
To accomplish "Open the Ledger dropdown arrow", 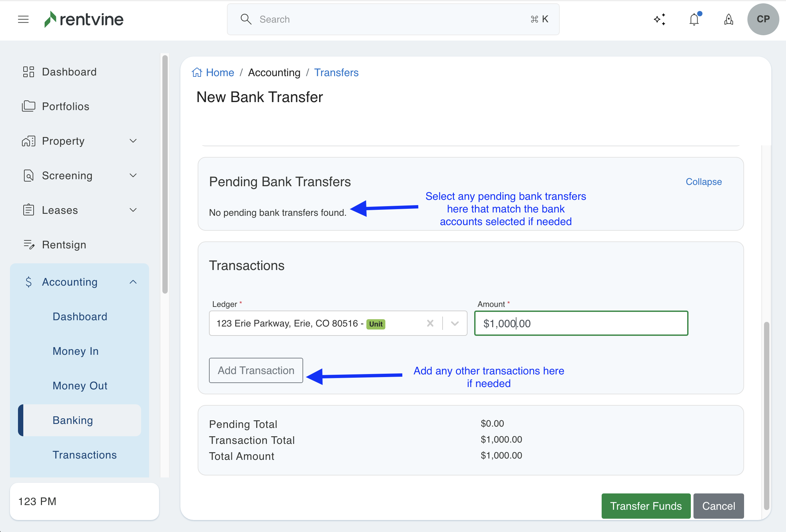I will point(455,323).
